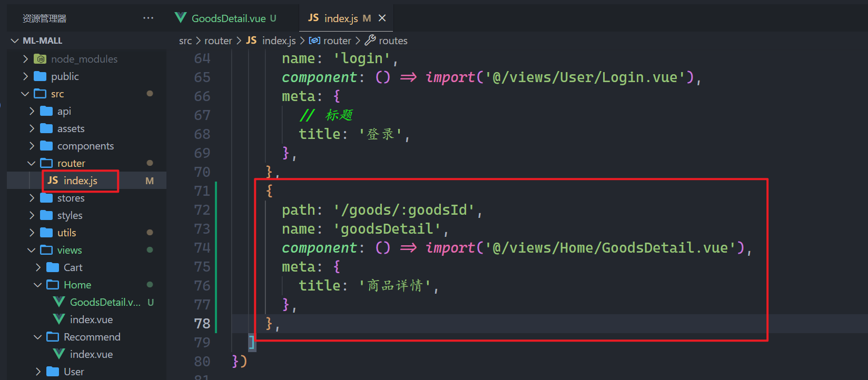
Task: Click the router folder icon in explorer
Action: (x=46, y=163)
